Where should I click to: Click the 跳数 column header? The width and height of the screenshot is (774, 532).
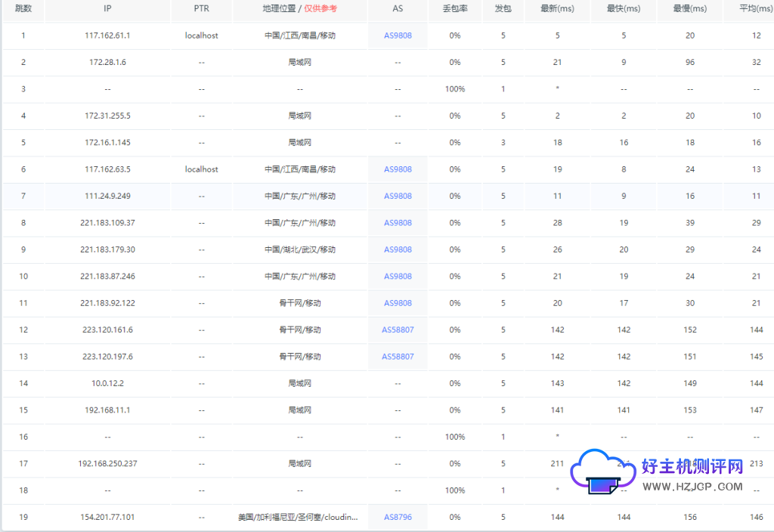pos(23,9)
